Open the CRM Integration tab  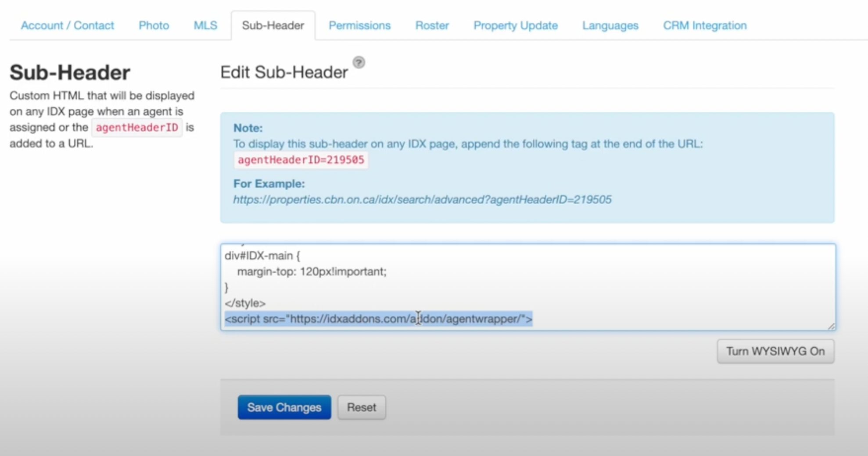[704, 25]
